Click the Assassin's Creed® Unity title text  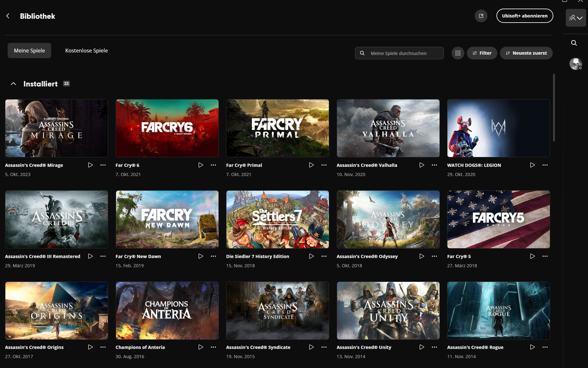364,347
